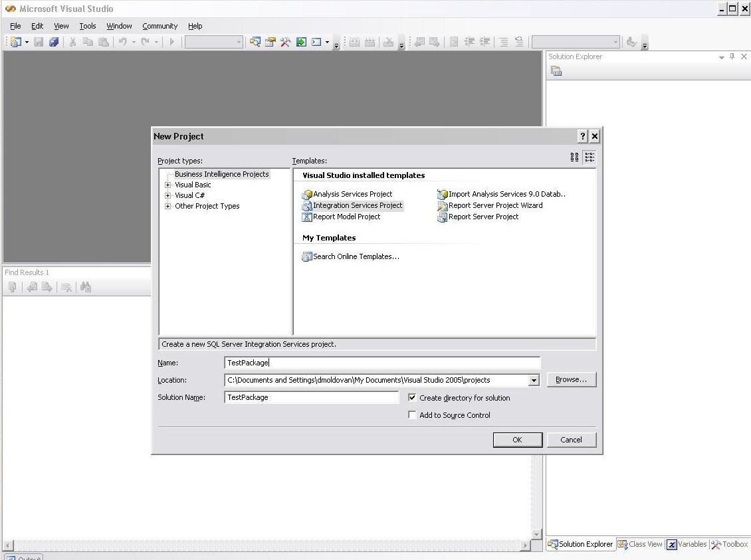Open the Tools menu
751x560 pixels.
point(88,26)
